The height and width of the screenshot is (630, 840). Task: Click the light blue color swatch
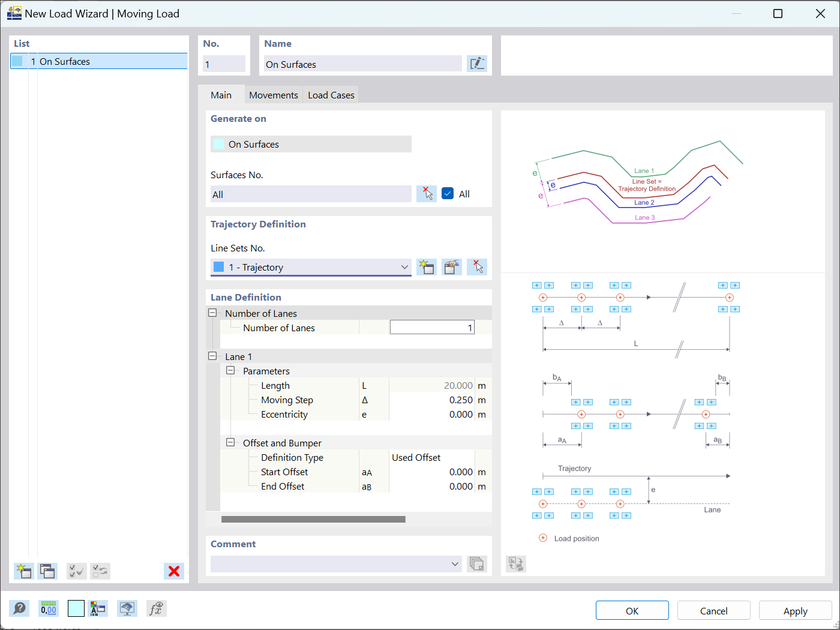click(x=76, y=608)
